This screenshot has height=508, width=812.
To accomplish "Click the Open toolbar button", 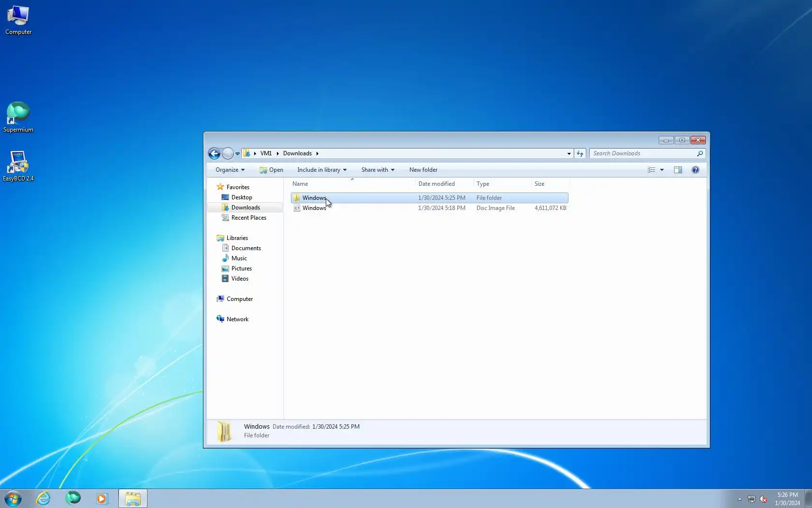I will point(272,170).
